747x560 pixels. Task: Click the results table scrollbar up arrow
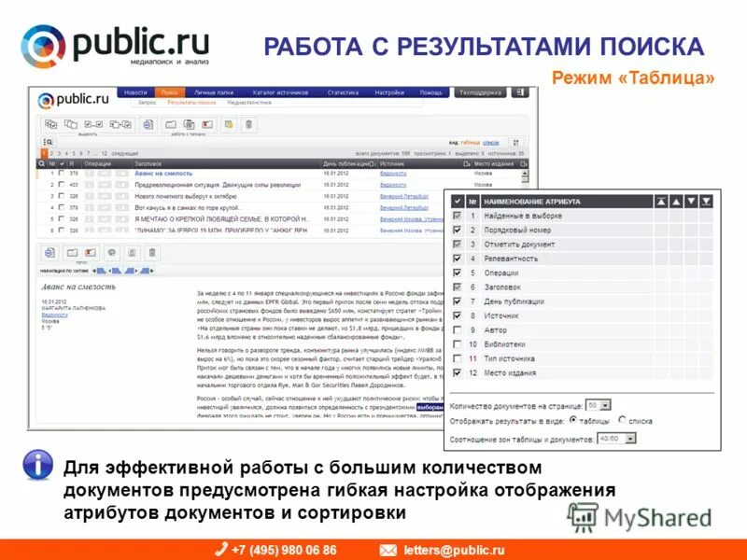tap(525, 174)
